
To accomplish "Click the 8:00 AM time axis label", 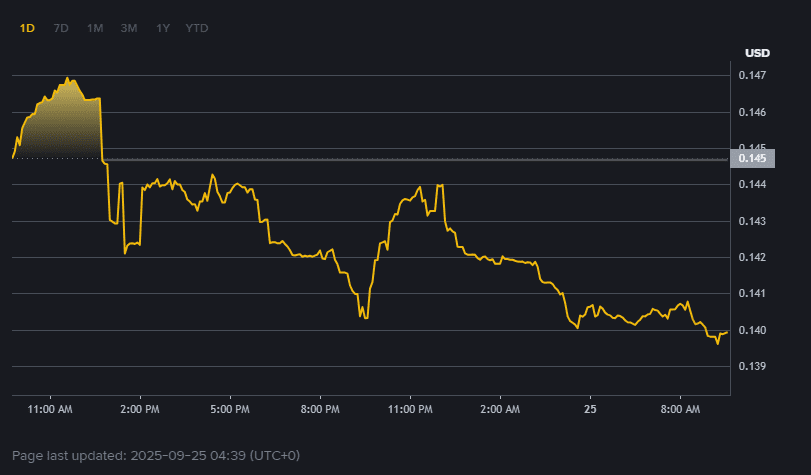I will coord(680,410).
